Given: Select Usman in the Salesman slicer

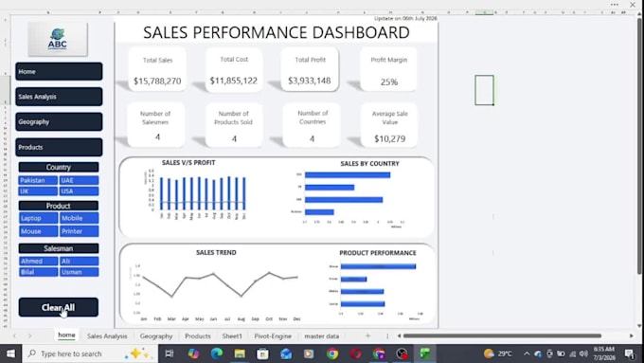Looking at the screenshot, I should click(x=79, y=272).
